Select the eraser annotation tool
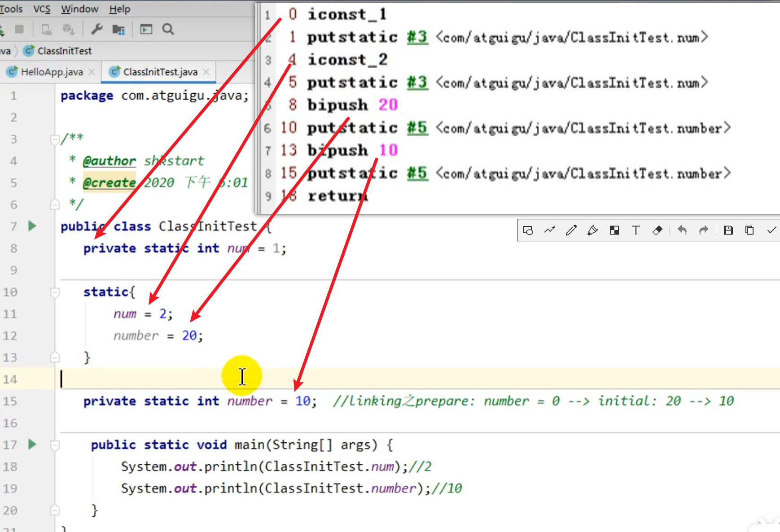This screenshot has width=780, height=532. click(657, 231)
